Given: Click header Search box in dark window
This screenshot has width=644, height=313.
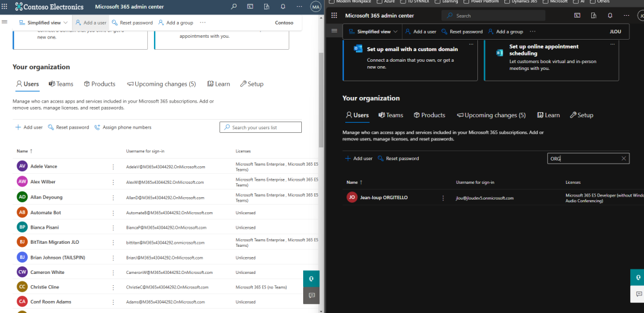Looking at the screenshot, I should tap(493, 16).
